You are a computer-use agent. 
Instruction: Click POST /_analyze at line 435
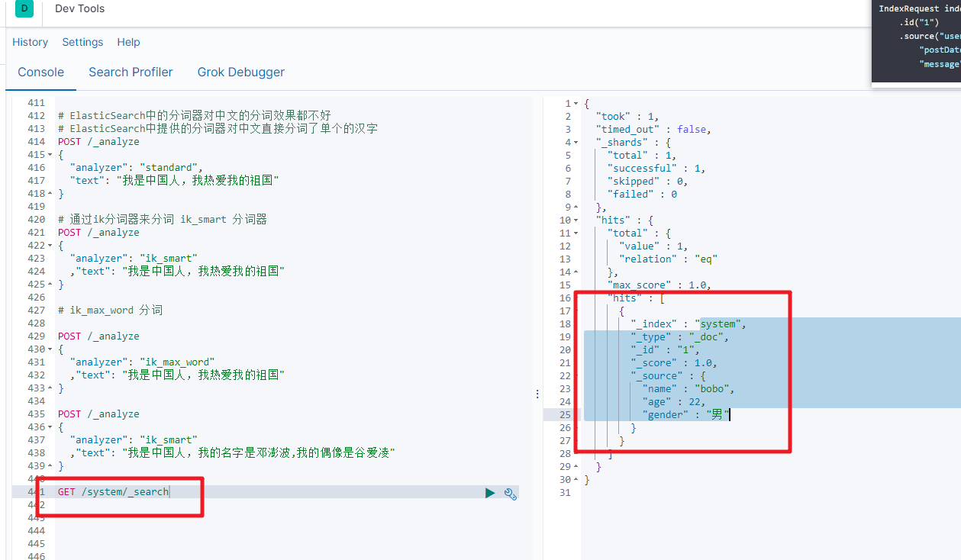coord(98,414)
